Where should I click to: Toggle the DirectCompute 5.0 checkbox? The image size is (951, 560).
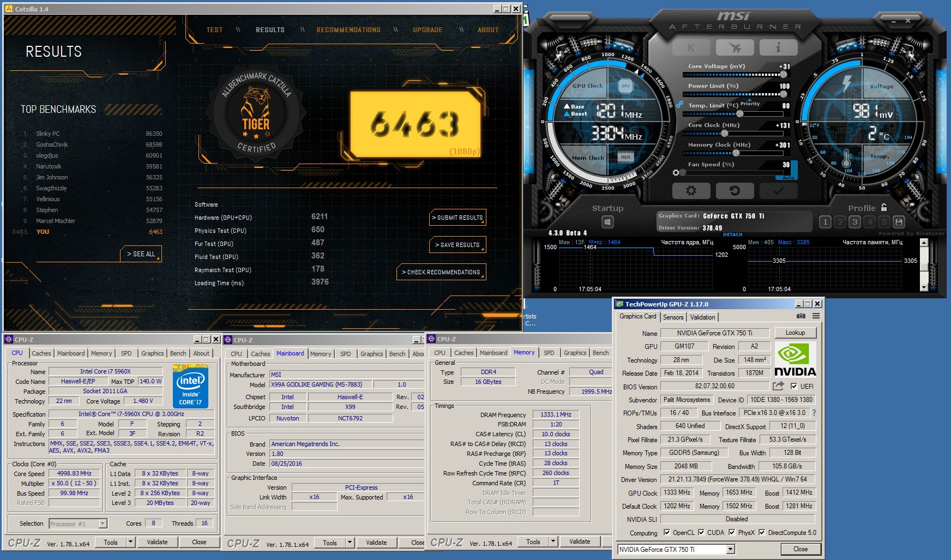point(762,533)
